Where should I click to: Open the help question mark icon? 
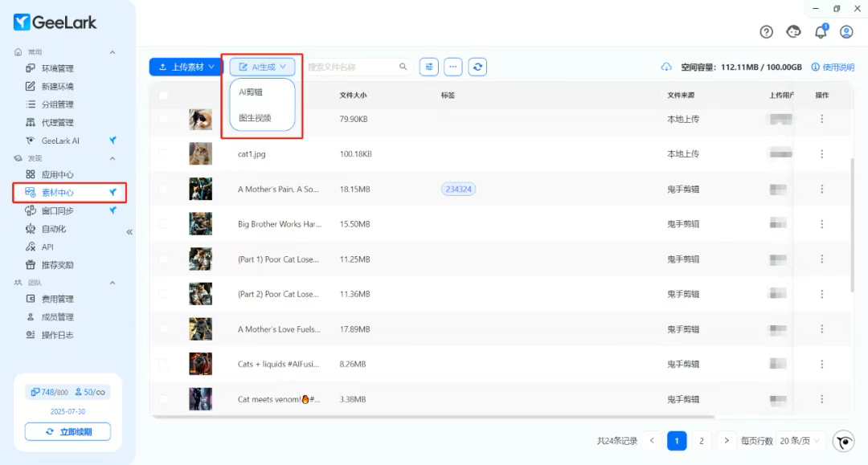[x=767, y=32]
